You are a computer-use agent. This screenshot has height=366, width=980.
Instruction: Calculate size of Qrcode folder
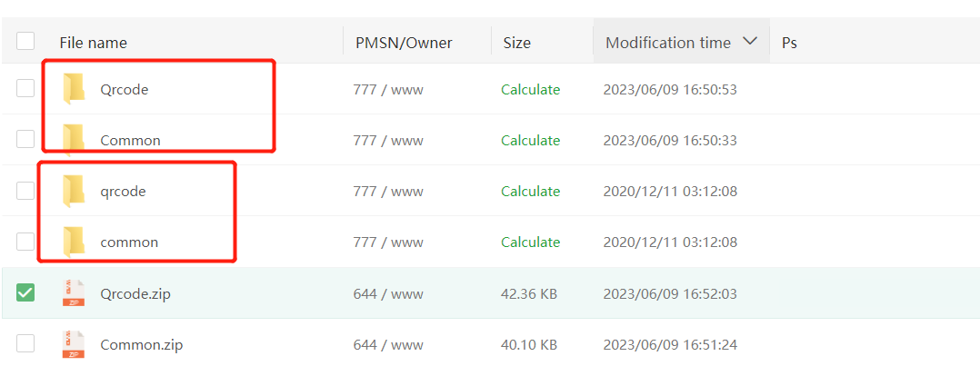click(x=531, y=89)
